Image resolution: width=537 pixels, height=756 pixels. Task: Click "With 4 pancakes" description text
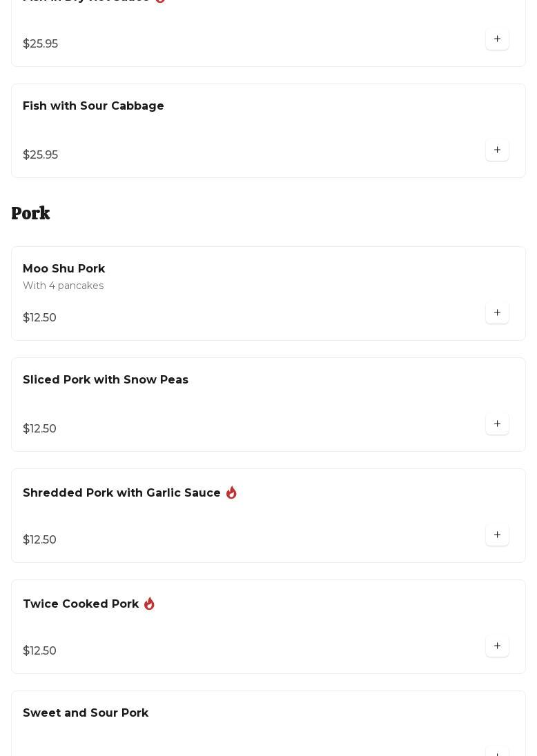coord(63,286)
